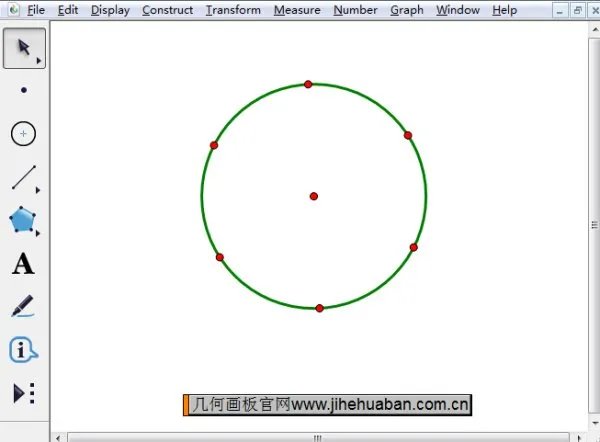Activate the Compass circle tool
Viewport: 600px width, 442px height.
click(23, 133)
